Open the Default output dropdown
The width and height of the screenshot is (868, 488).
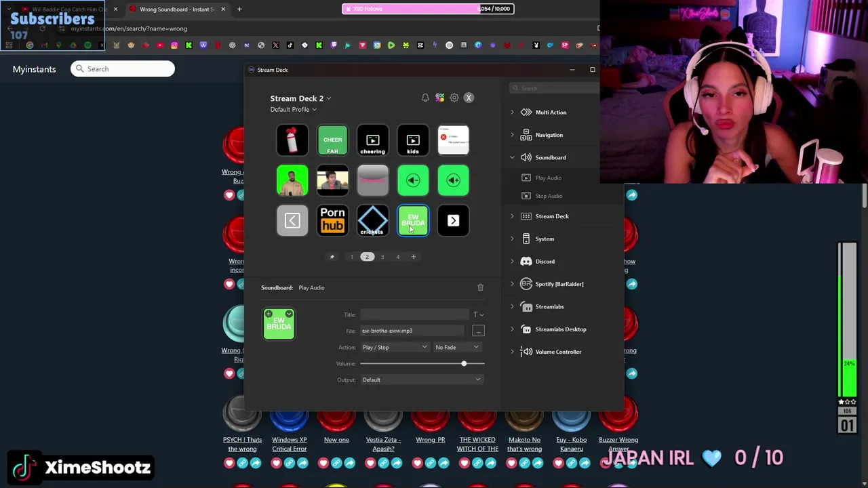point(422,380)
